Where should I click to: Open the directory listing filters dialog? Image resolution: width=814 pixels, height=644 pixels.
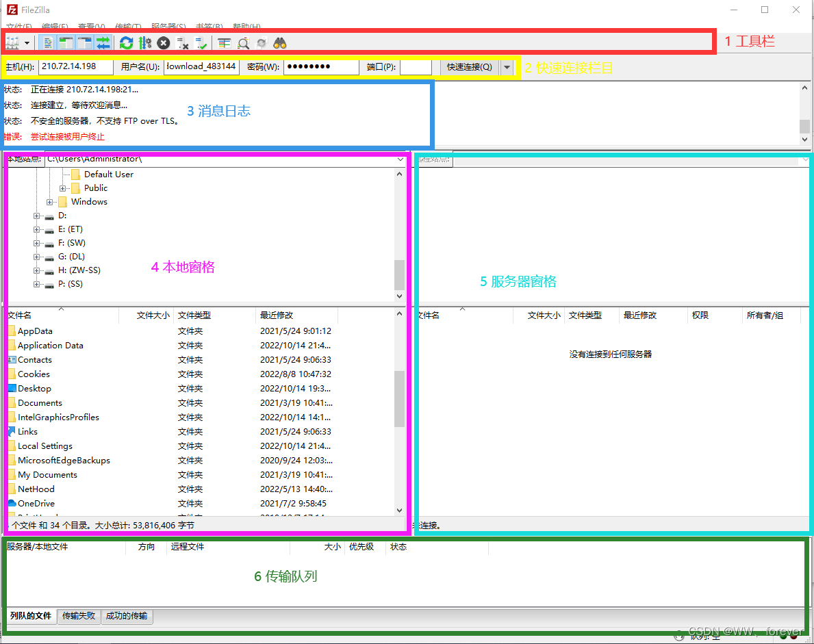[225, 42]
